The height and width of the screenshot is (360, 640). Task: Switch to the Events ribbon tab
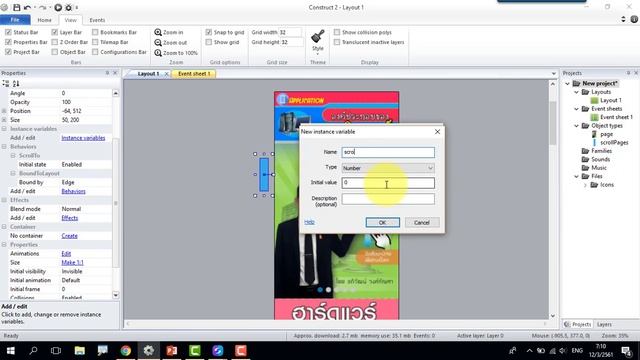97,20
